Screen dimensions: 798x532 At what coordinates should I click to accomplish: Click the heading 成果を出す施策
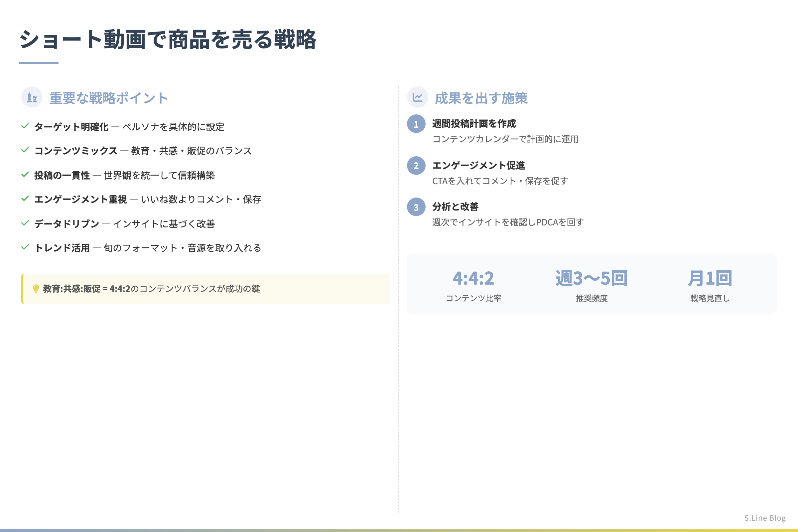(x=481, y=98)
